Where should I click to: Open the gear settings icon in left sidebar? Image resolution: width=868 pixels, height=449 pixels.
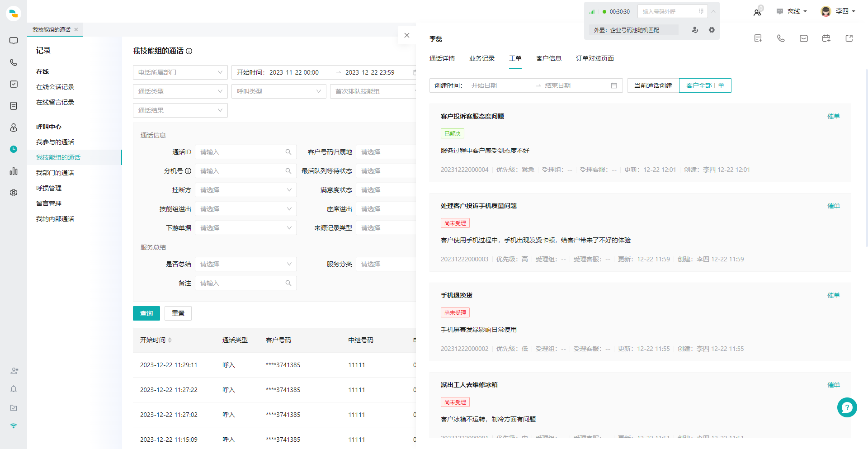point(14,193)
